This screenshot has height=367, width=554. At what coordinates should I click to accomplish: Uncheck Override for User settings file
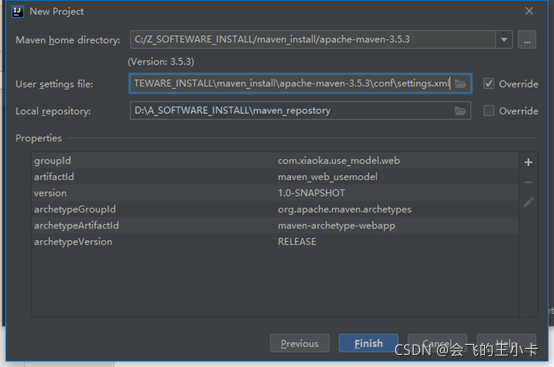pos(489,84)
